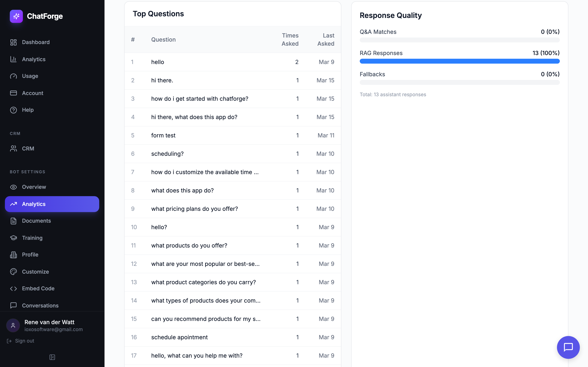Viewport: 588px width, 367px height.
Task: Click the Embed Code brackets icon
Action: (x=13, y=289)
